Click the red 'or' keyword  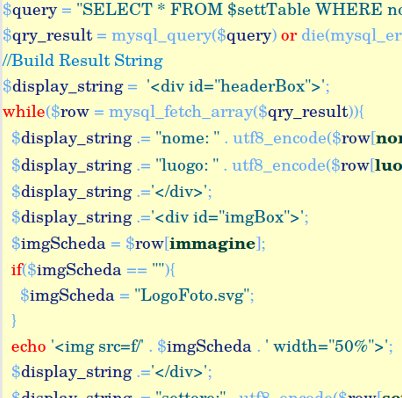pos(289,36)
